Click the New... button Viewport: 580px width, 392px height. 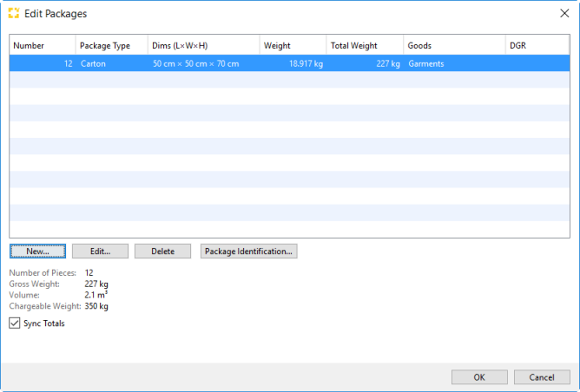pos(37,252)
